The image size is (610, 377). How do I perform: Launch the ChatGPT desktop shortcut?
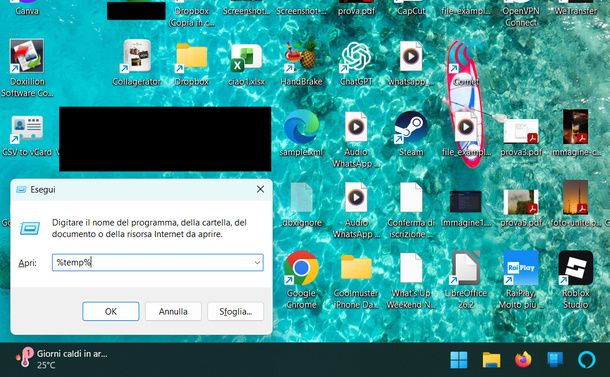[x=356, y=56]
